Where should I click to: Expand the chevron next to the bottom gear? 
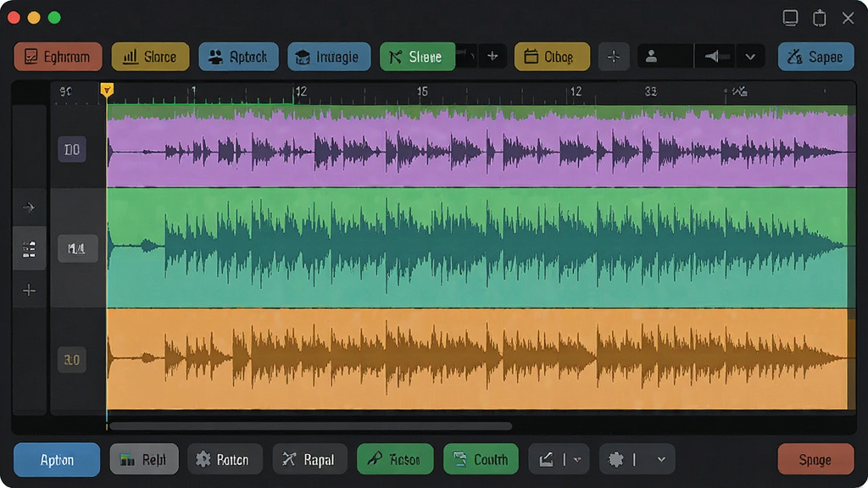click(x=661, y=460)
